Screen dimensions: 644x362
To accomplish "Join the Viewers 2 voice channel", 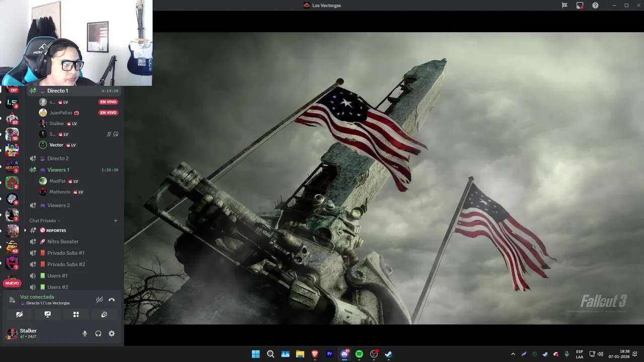I will [74, 205].
